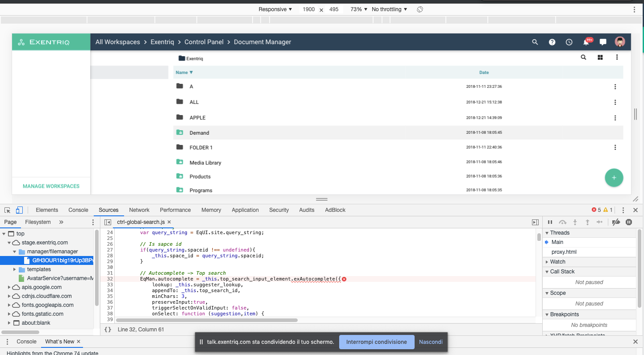Screen dimensions: 644x355
Task: Toggle deactivate breakpoints in debugger
Action: [616, 222]
